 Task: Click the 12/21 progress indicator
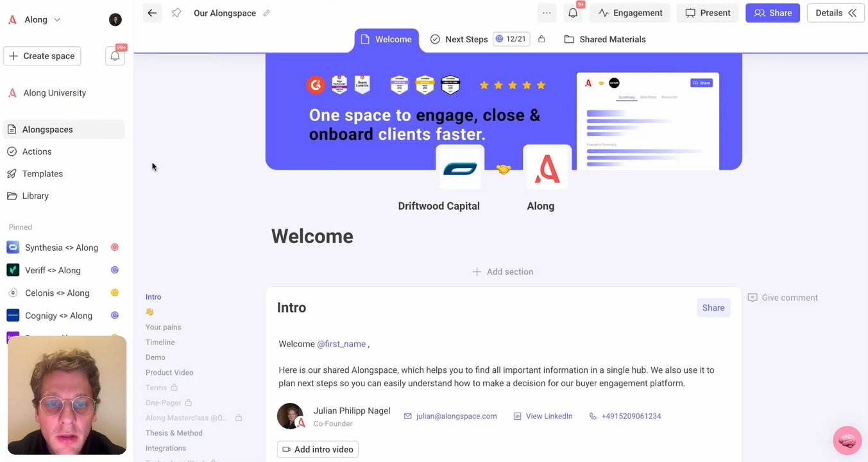pos(511,39)
